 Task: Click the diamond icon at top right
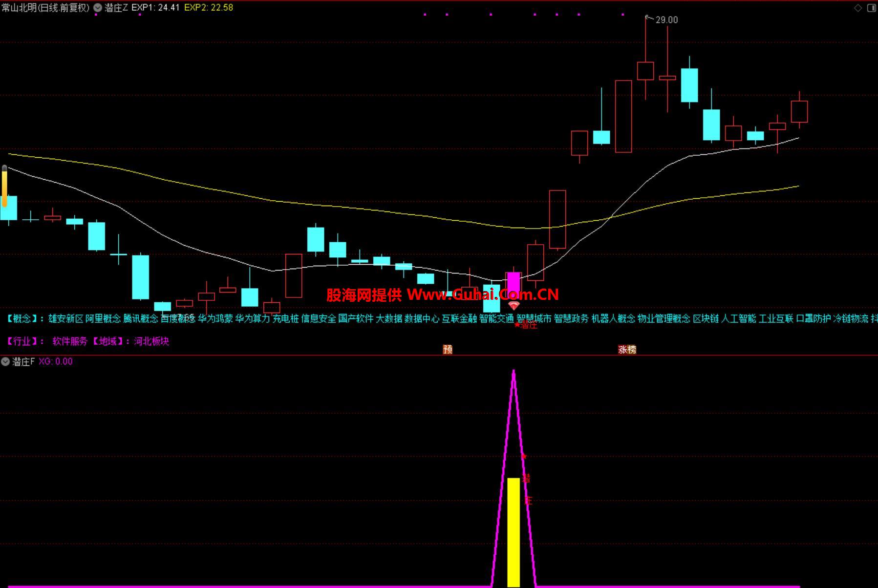point(858,8)
